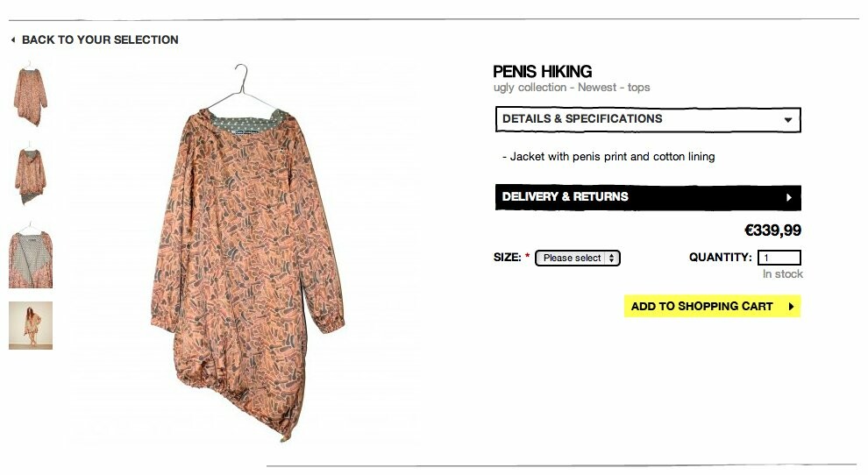
Task: Collapse the Details & Specifications section
Action: (x=648, y=119)
